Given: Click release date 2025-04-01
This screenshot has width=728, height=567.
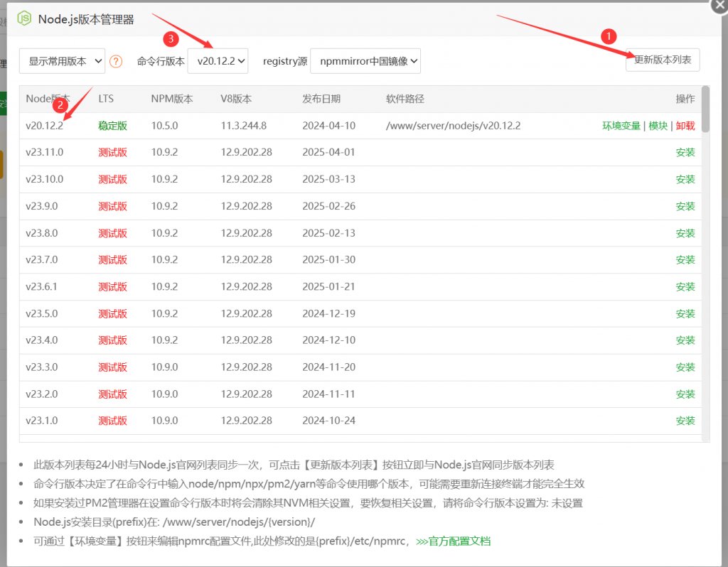Looking at the screenshot, I should pos(328,152).
